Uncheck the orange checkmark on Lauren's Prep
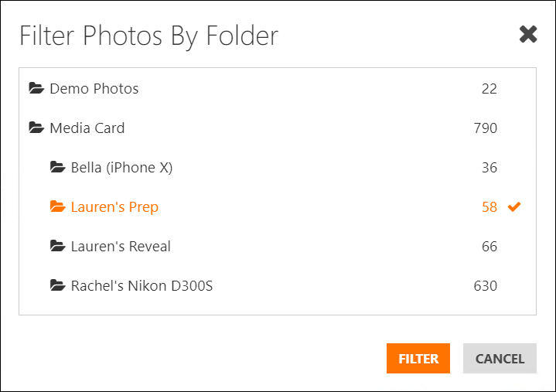556x392 pixels. pos(514,206)
